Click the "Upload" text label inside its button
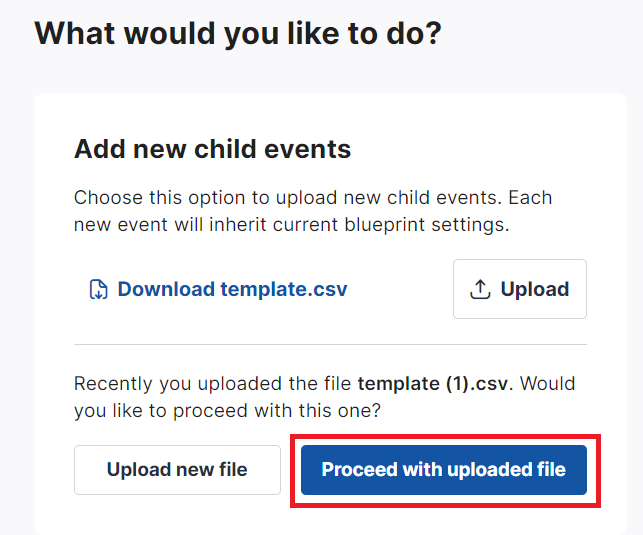The height and width of the screenshot is (535, 643). [535, 289]
